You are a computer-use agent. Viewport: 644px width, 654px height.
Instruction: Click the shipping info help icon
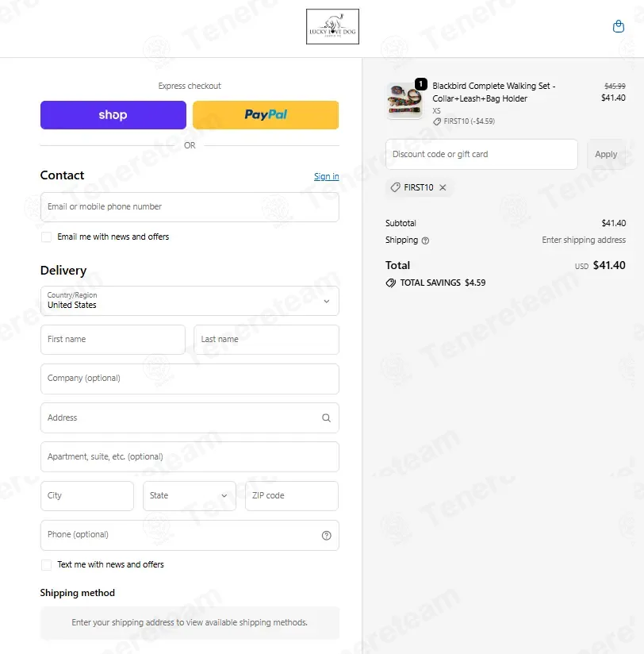coord(425,240)
